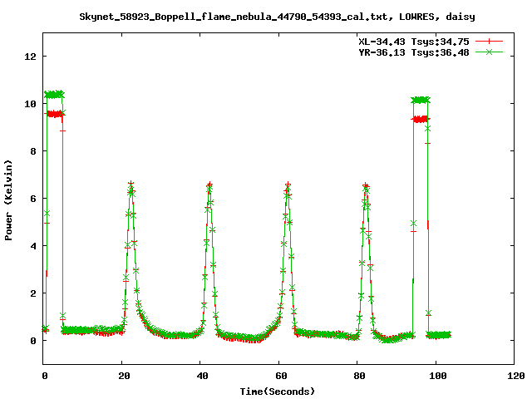Screen dimensions: 532x399
Task: Click the x-axis tick label 60
Action: (x=281, y=376)
